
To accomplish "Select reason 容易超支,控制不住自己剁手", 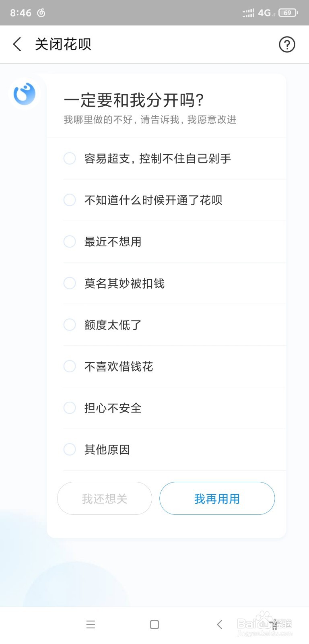I will (70, 159).
